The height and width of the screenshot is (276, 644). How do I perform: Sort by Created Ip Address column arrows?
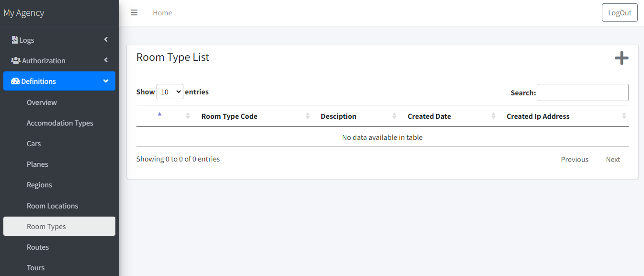click(624, 116)
